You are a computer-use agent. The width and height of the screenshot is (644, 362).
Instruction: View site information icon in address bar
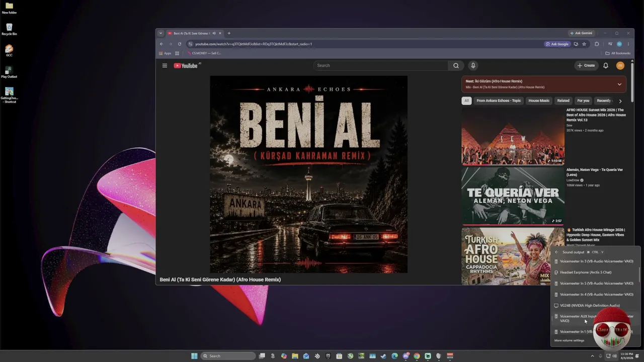tap(190, 44)
